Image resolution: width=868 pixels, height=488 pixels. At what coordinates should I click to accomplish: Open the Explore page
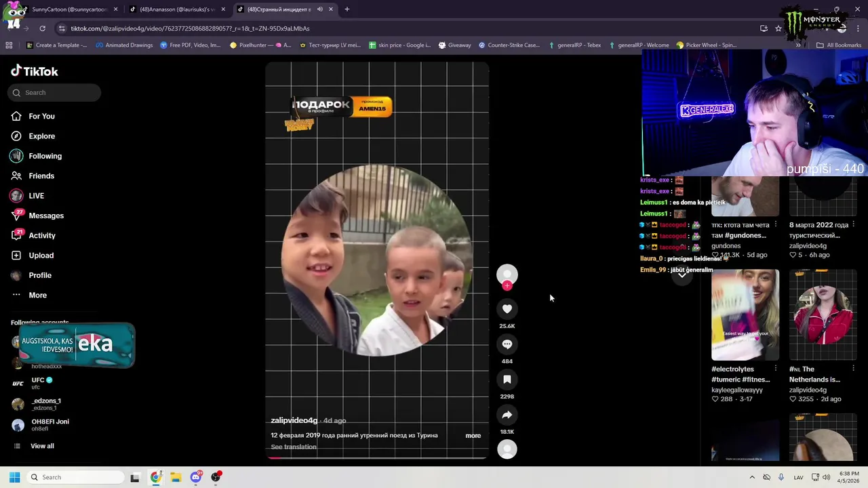(x=41, y=136)
